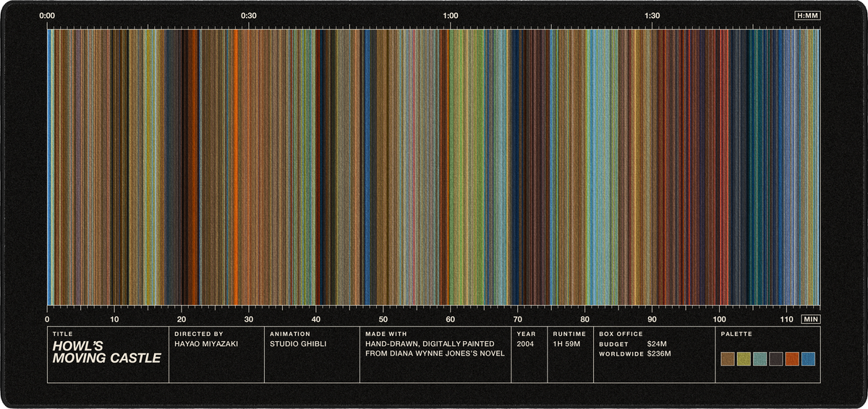The width and height of the screenshot is (868, 409).
Task: Click the 0:00 timestamp on the top axis
Action: tap(47, 15)
